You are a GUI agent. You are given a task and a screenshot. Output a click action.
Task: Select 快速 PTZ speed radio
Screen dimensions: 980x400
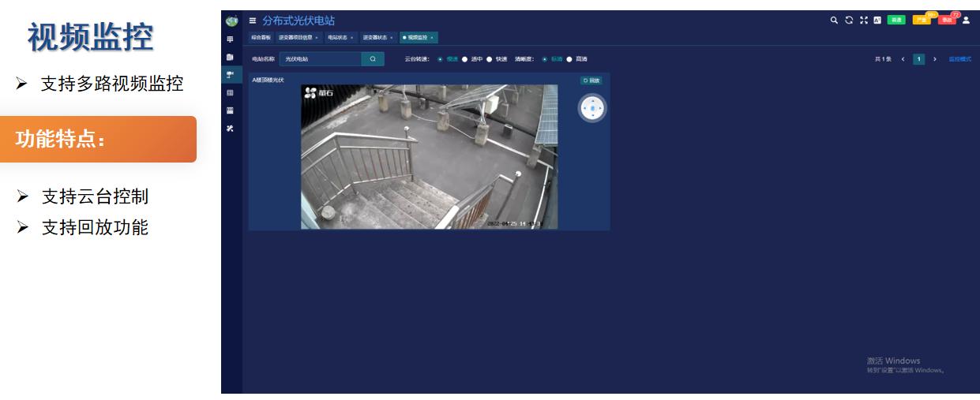[x=490, y=59]
